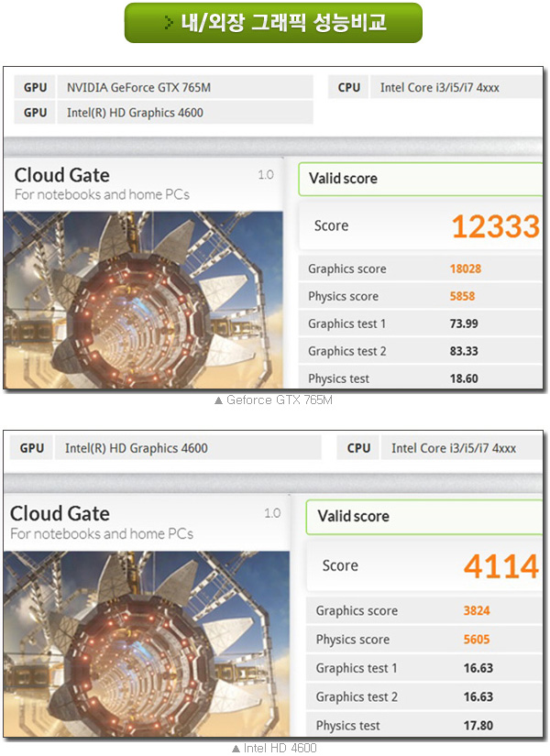550x756 pixels.
Task: Click the green 내/외장 그래픽 성능비교 banner
Action: pyautogui.click(x=273, y=23)
